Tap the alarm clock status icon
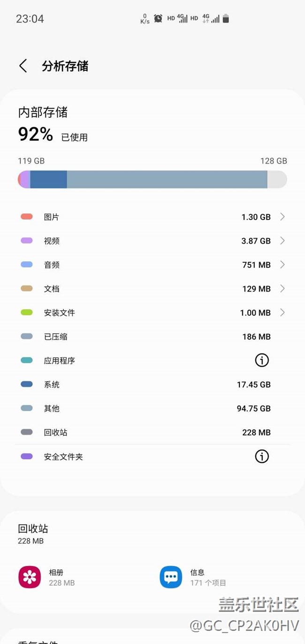 point(158,19)
